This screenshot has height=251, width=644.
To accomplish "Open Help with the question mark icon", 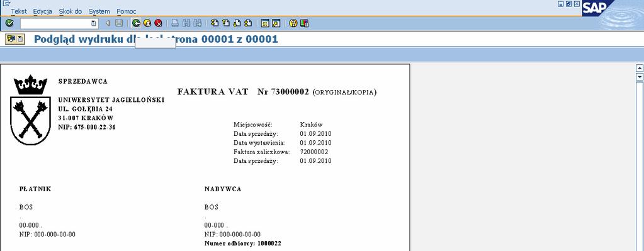I will click(x=293, y=23).
